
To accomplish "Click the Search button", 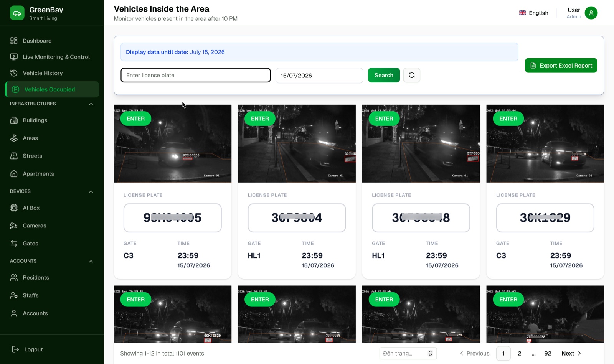I will tap(384, 75).
